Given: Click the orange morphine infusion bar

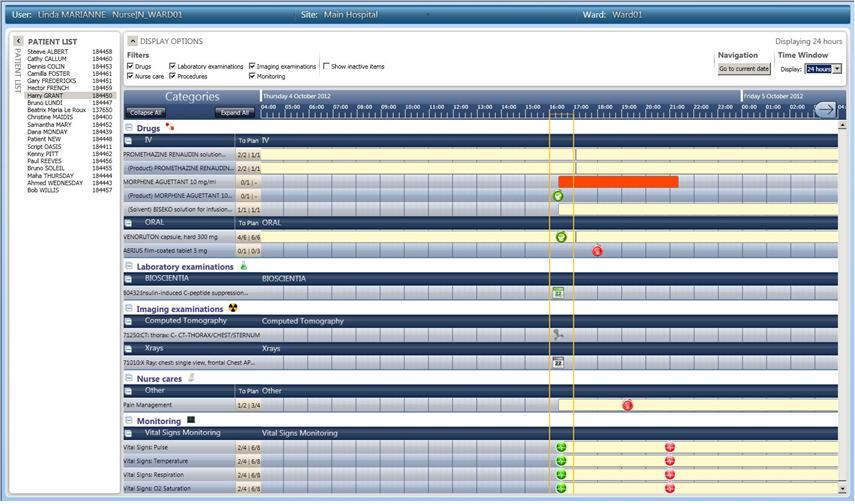Looking at the screenshot, I should [618, 182].
